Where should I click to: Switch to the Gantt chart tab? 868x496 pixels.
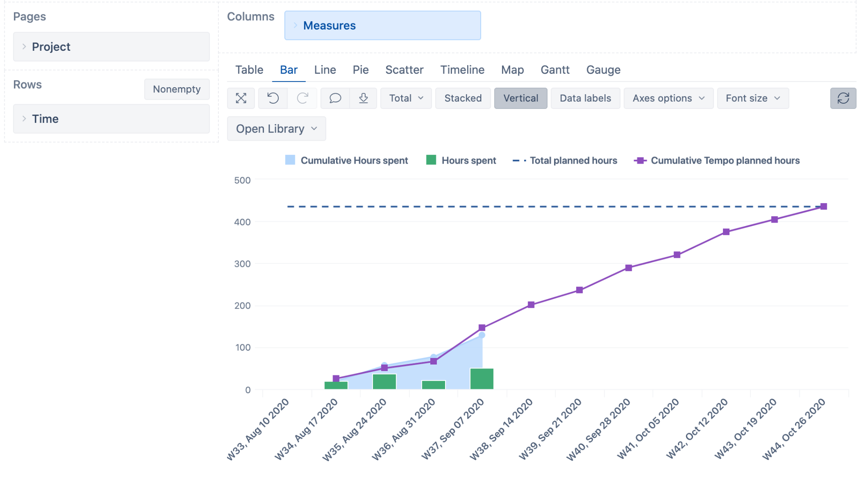pyautogui.click(x=554, y=70)
